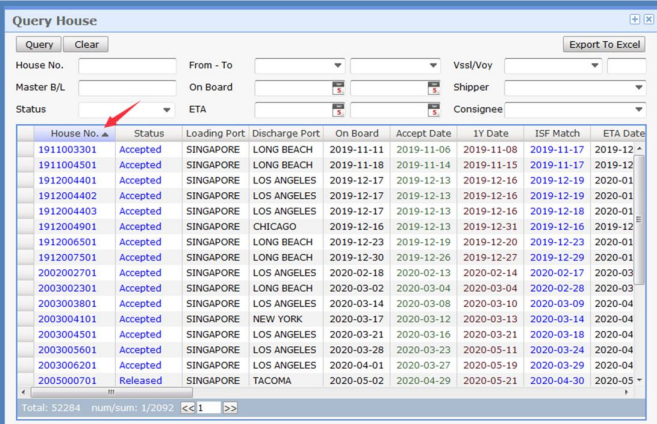
Task: Open the On Board end date calendar
Action: 433,88
